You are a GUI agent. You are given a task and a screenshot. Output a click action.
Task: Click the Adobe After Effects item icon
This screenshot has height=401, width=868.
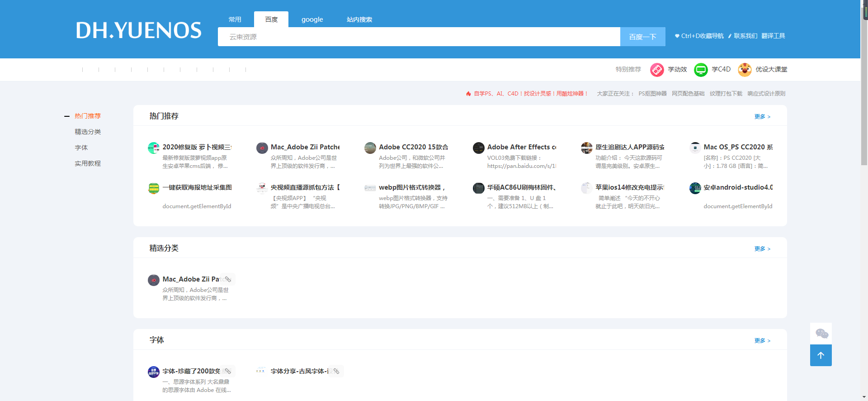click(479, 148)
